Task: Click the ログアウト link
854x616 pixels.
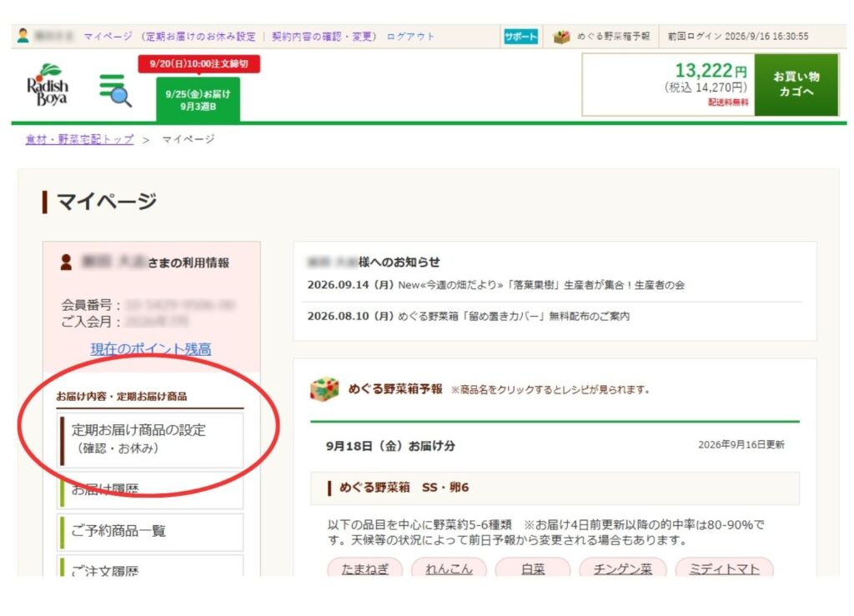Action: click(410, 37)
